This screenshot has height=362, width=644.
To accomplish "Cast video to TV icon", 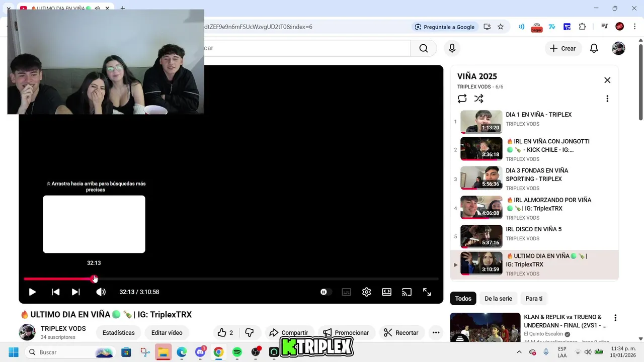I will pyautogui.click(x=407, y=292).
